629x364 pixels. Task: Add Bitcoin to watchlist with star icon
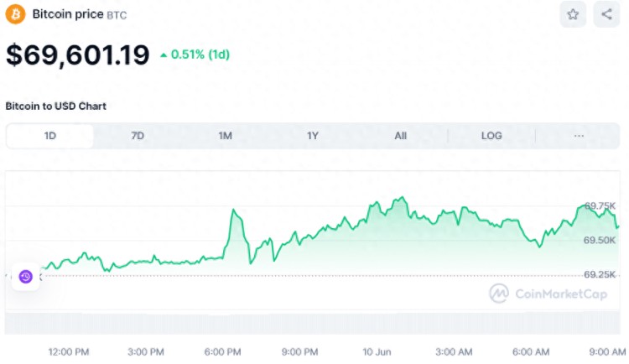pos(573,14)
